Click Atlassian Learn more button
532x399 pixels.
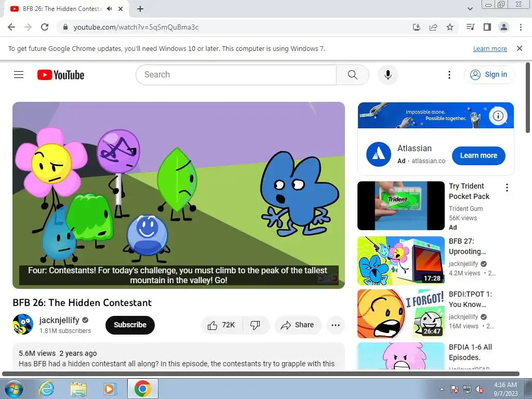[478, 155]
